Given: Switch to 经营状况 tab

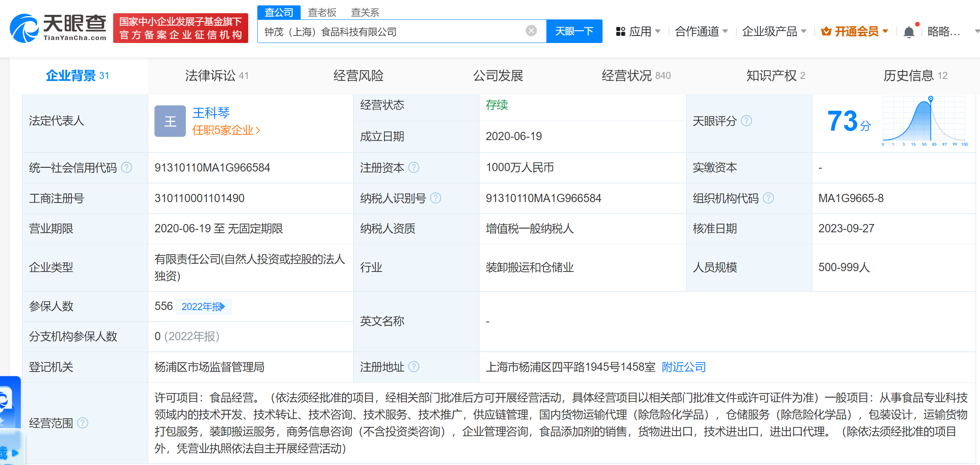Looking at the screenshot, I should [x=636, y=76].
